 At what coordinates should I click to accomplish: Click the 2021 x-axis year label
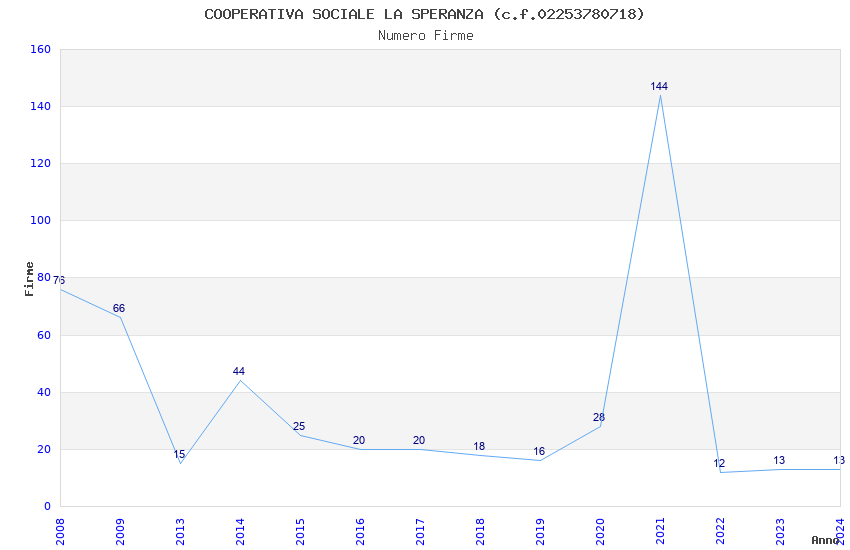660,531
